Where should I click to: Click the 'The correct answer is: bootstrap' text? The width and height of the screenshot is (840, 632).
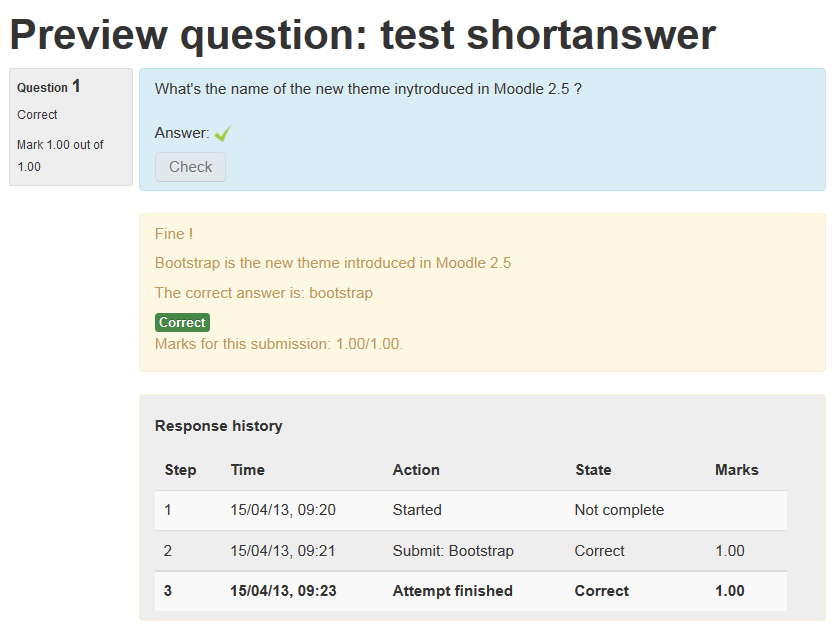click(x=264, y=293)
